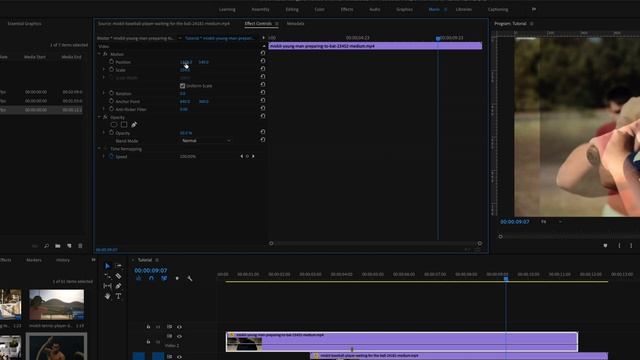Toggle Opacity animation stopwatch
Viewport: 640px width, 360px height.
coord(111,133)
